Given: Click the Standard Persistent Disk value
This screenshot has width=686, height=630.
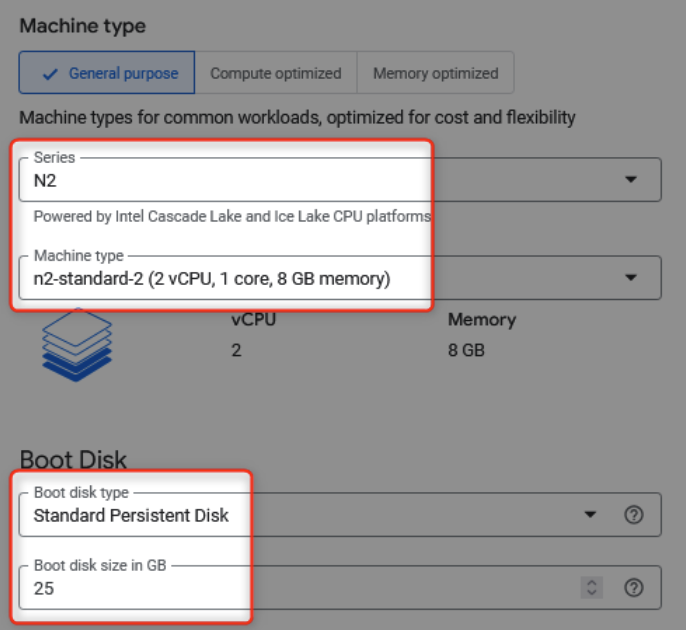Looking at the screenshot, I should point(131,516).
